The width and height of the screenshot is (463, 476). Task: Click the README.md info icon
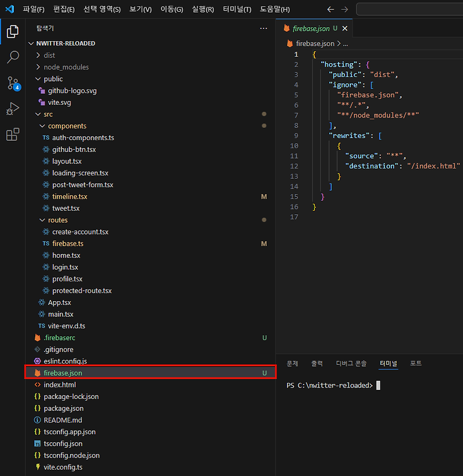[37, 420]
